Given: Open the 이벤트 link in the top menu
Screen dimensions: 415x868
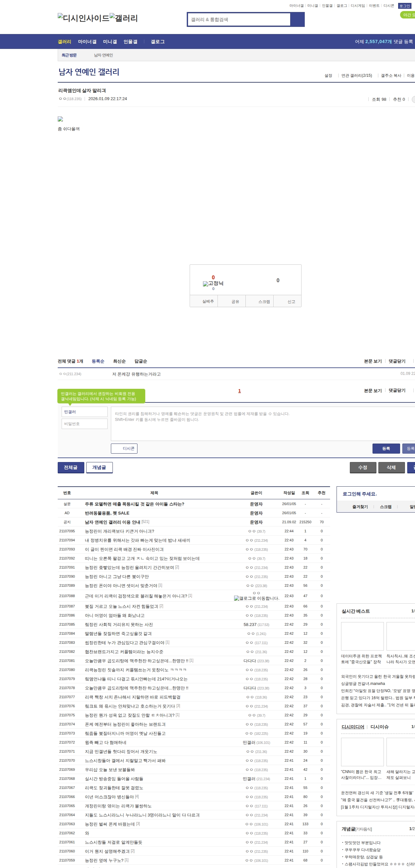Looking at the screenshot, I should (x=374, y=6).
